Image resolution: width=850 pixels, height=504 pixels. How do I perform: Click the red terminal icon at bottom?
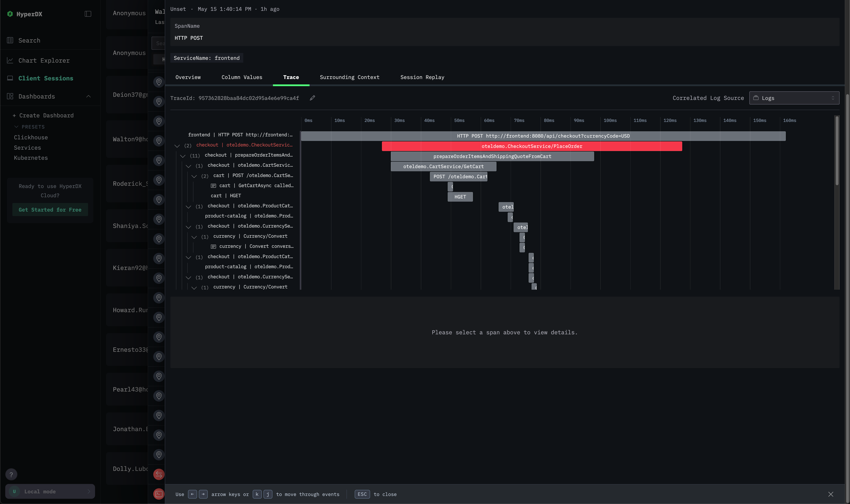coord(159,494)
